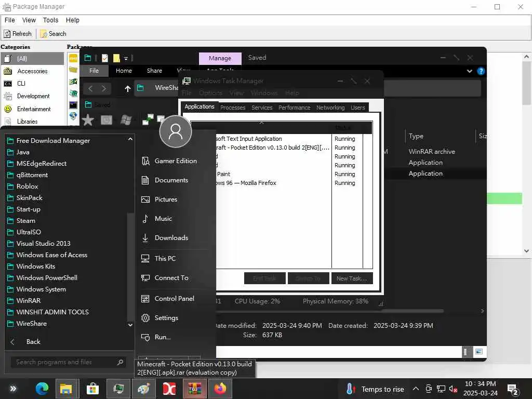Open Microsoft Edge from the taskbar
The width and height of the screenshot is (532, 399).
42,389
